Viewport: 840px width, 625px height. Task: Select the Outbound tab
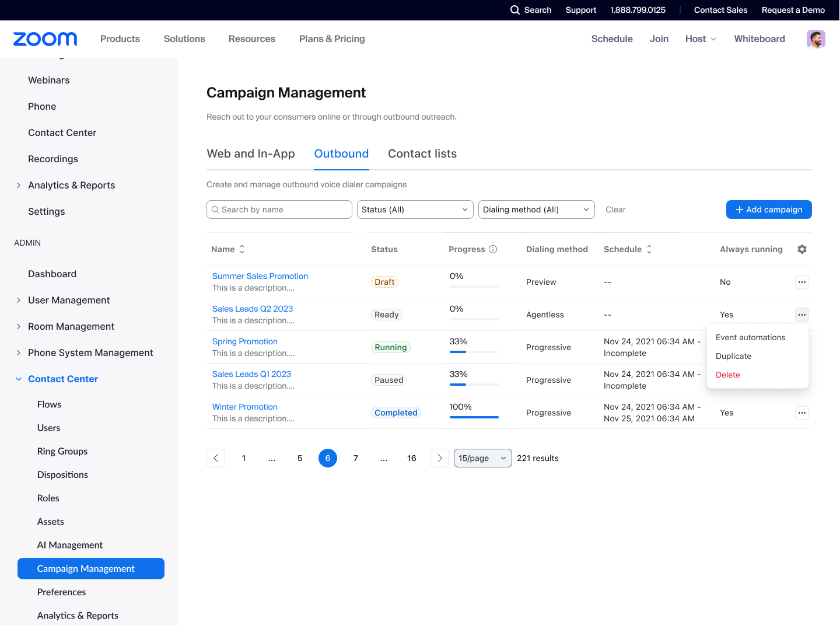341,153
